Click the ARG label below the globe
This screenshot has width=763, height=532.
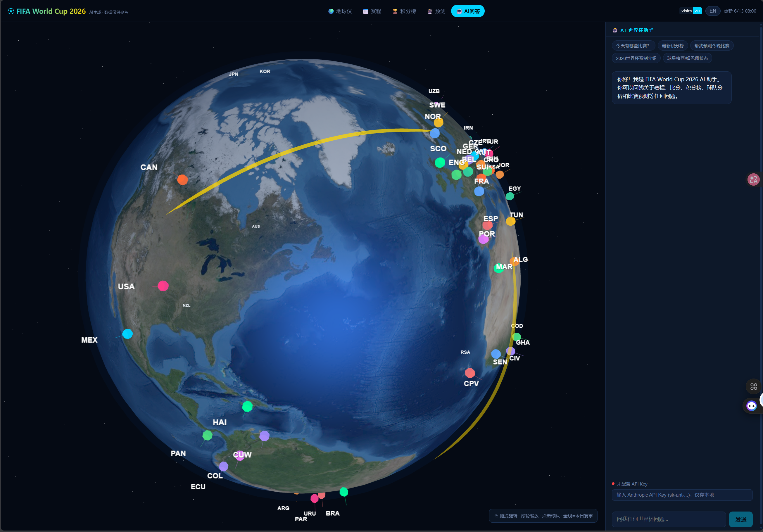[x=283, y=508]
